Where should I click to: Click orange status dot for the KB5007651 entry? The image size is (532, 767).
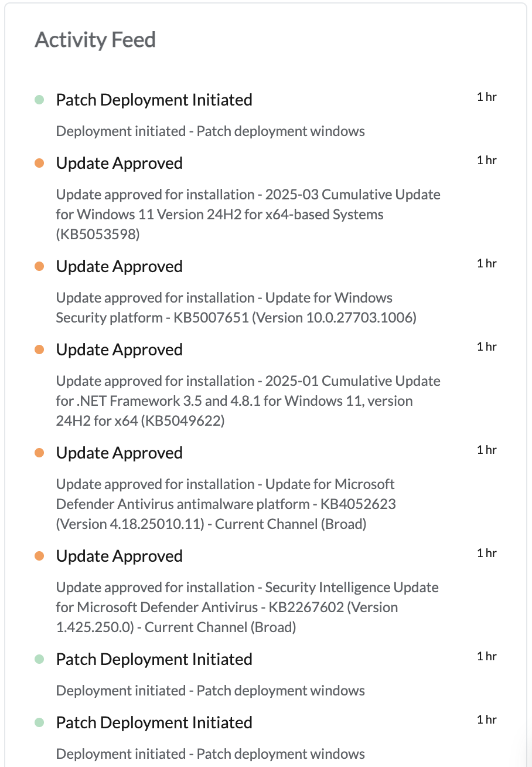[39, 267]
